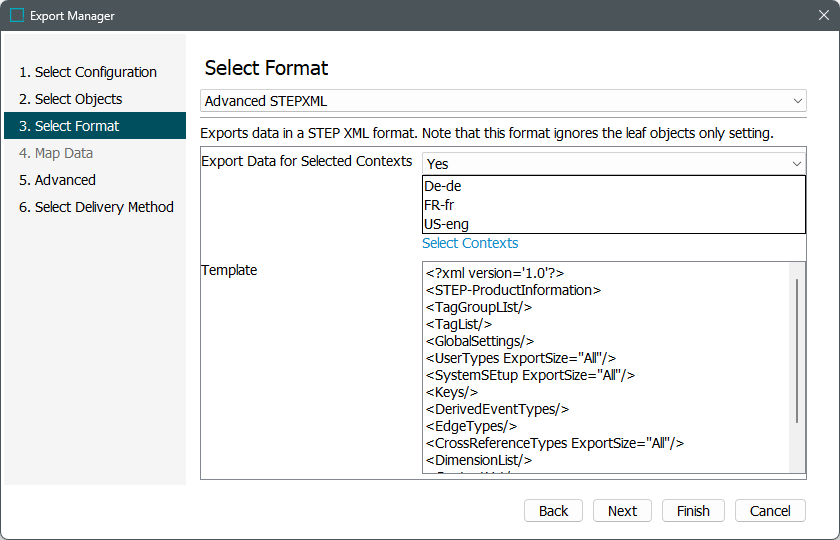Close the Export Manager dialog
The image size is (840, 540).
[822, 16]
